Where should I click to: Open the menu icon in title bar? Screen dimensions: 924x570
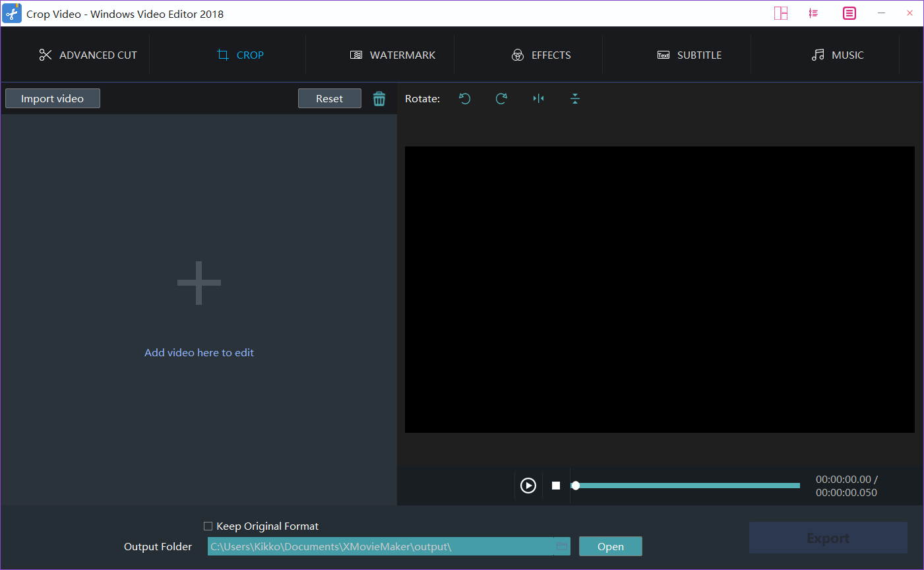pyautogui.click(x=849, y=13)
